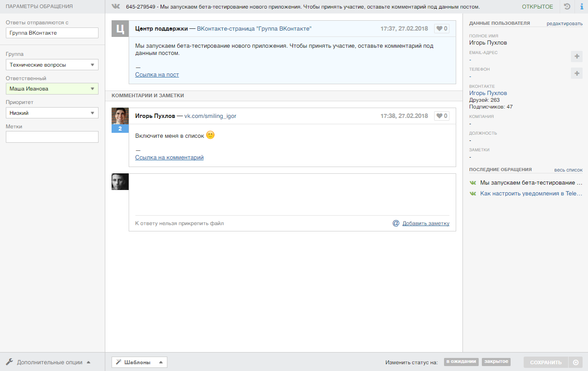Image resolution: width=588 pixels, height=371 pixels.
Task: Open 'Ссылка на комментарий' link
Action: 170,158
